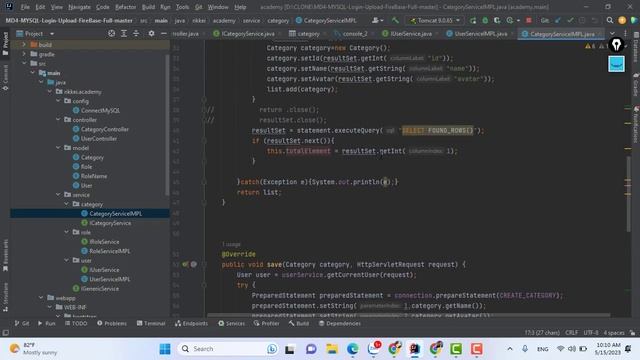Viewport: 640px width, 360px height.
Task: Click the Windows taskbar Search box
Action: [229, 349]
